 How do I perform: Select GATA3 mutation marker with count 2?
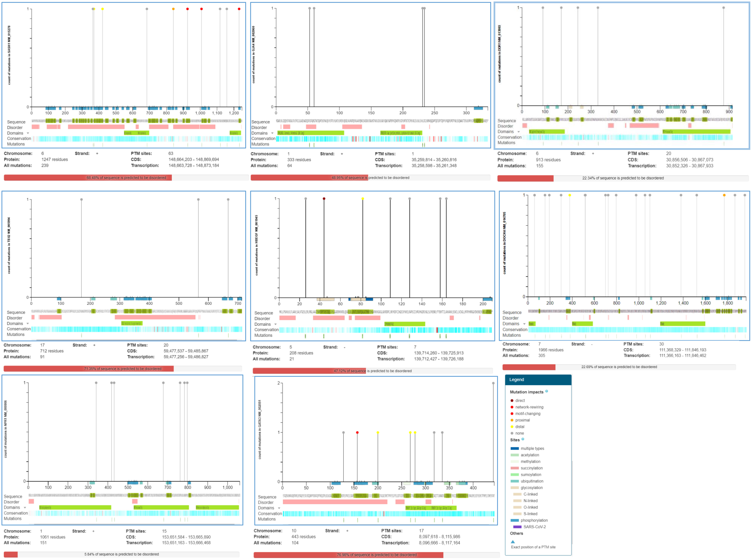pos(493,383)
